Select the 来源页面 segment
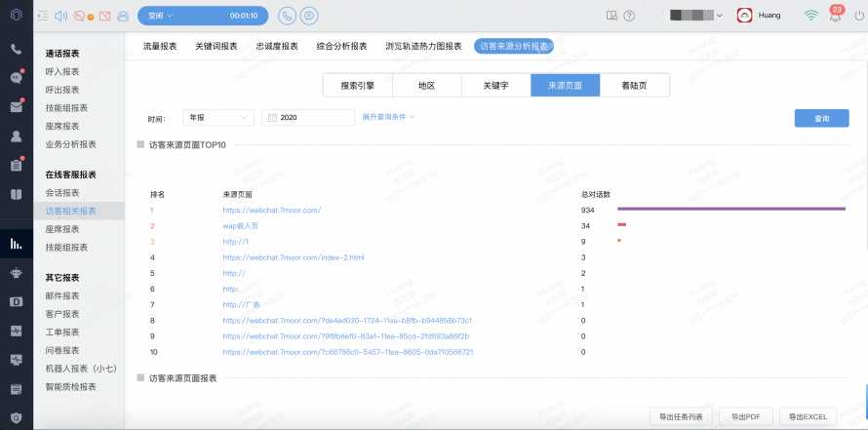This screenshot has width=868, height=430. [x=566, y=85]
